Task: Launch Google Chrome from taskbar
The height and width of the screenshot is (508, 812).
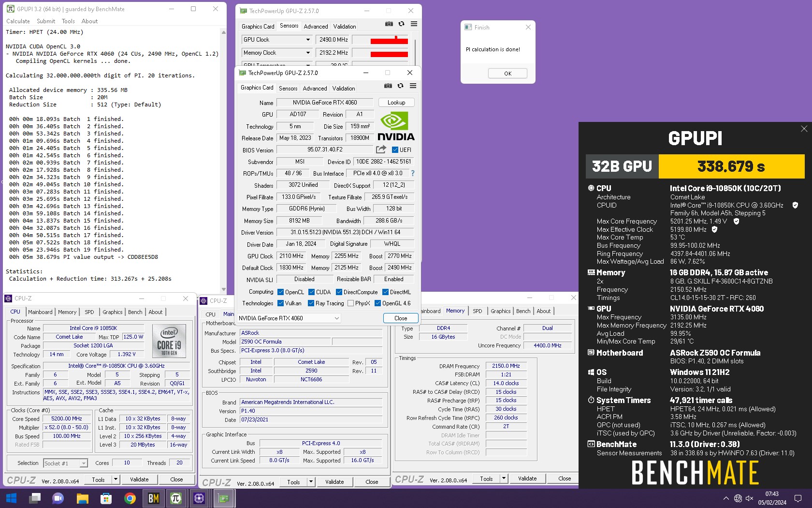Action: click(x=130, y=498)
